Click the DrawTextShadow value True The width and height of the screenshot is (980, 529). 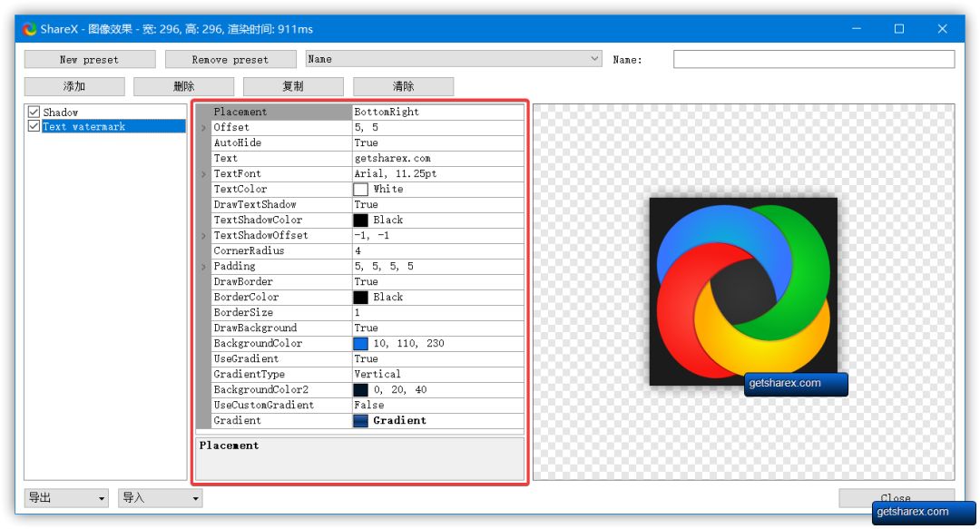click(x=367, y=204)
